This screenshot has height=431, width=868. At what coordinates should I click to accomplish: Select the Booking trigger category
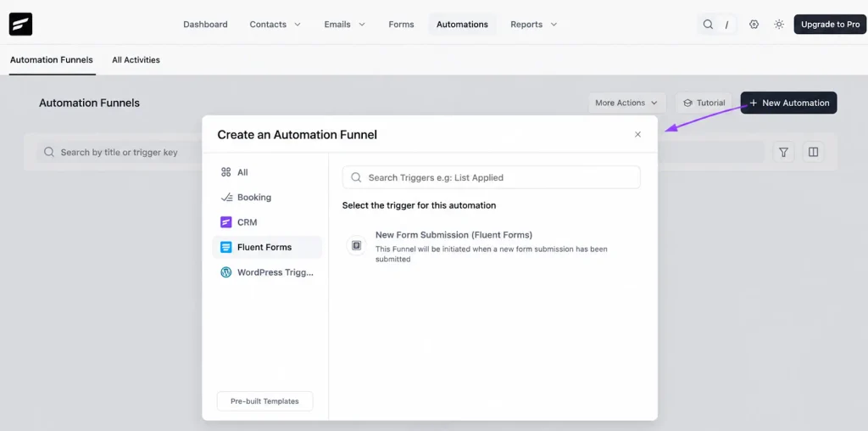point(267,197)
